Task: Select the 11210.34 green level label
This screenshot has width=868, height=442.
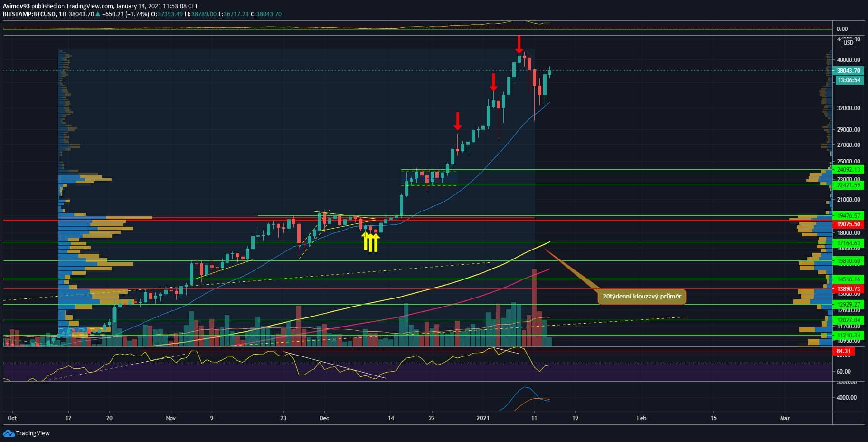Action: tap(849, 336)
